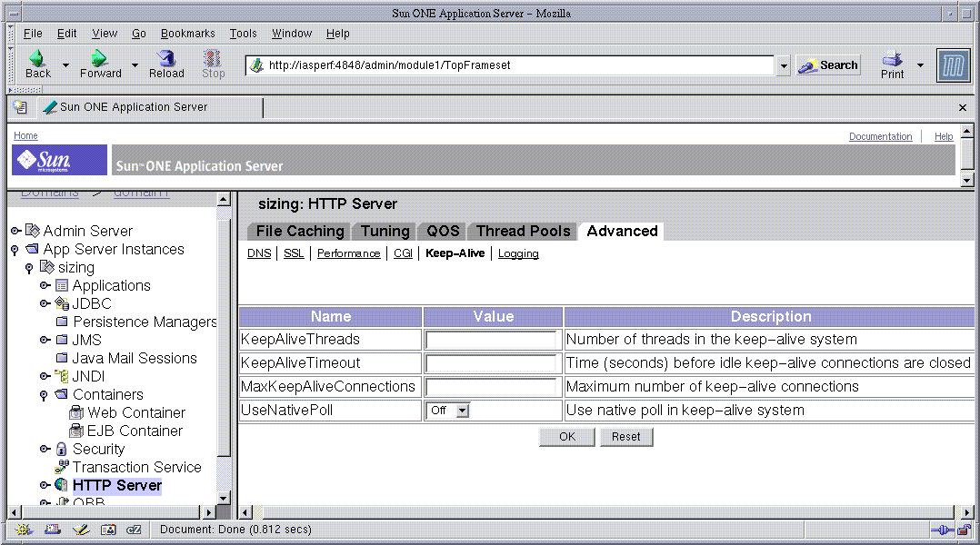980x545 pixels.
Task: Open Address Book from status bar icon
Action: (108, 530)
